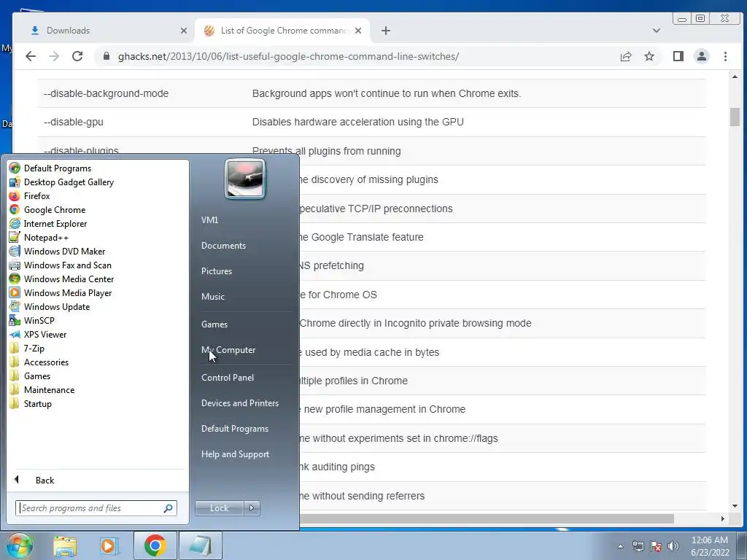Click the page scroll-down arrow
The height and width of the screenshot is (560, 747).
pos(735,506)
